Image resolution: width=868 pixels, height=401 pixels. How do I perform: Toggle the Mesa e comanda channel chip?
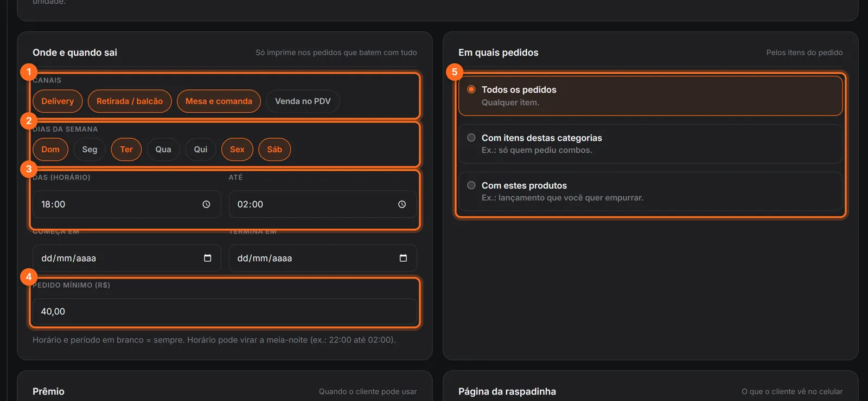click(219, 101)
